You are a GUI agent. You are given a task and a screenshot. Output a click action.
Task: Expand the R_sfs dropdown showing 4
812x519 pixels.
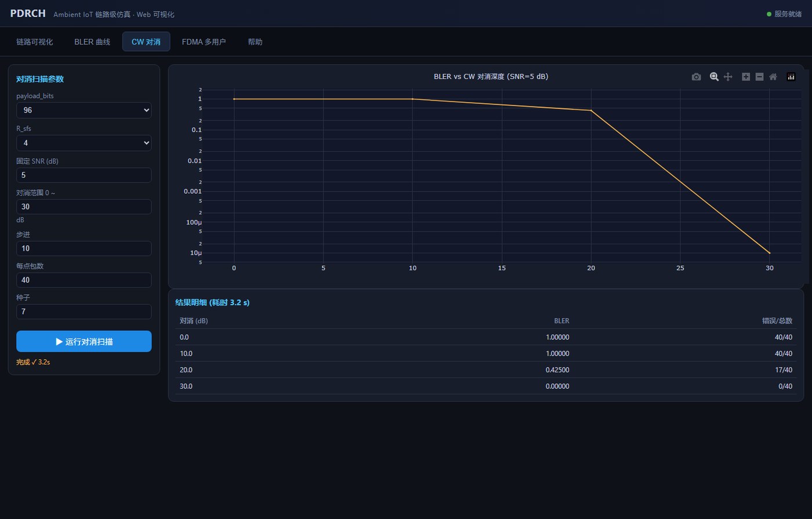point(84,143)
